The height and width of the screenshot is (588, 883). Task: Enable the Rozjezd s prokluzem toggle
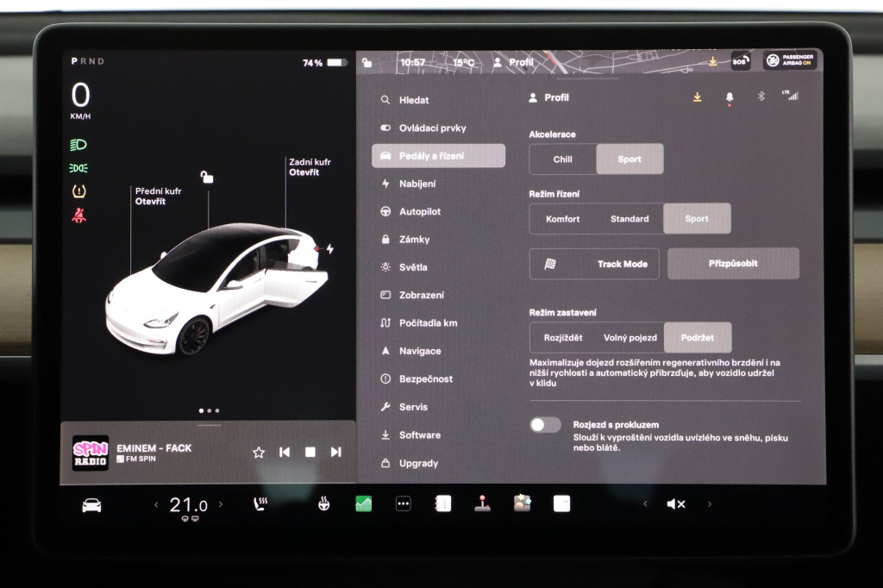pos(546,425)
